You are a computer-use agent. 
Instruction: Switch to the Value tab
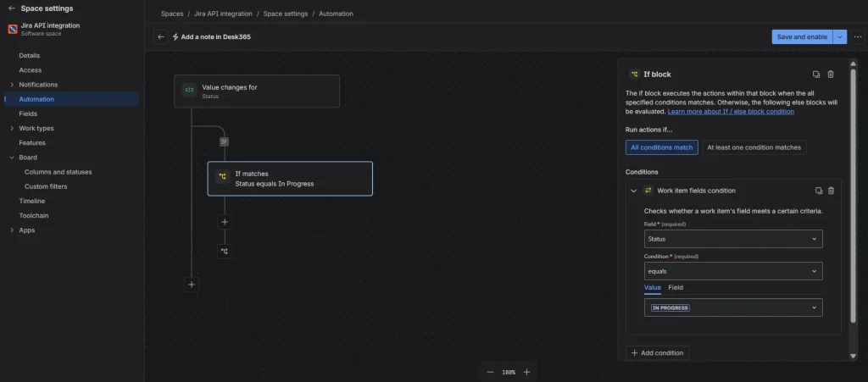coord(652,287)
